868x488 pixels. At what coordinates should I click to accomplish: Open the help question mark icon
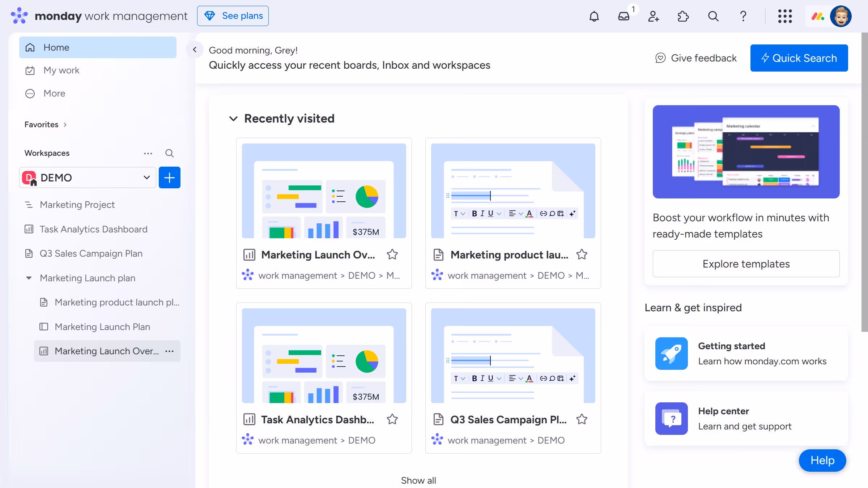click(743, 16)
